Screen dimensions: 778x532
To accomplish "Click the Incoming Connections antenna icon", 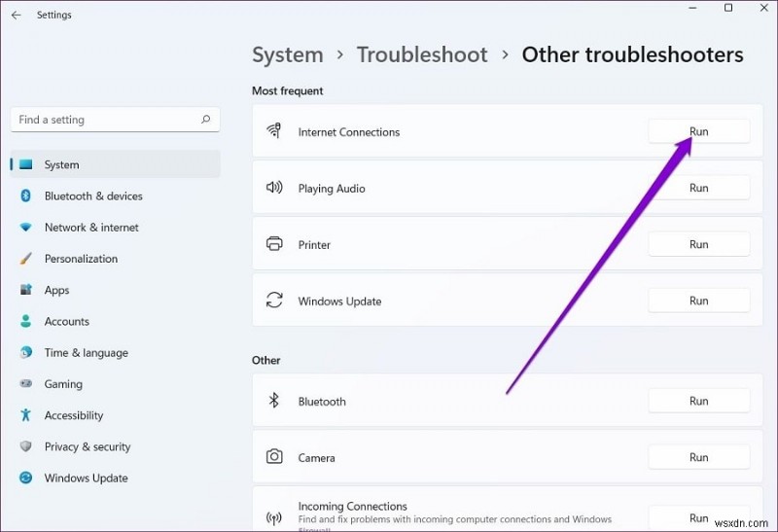I will [274, 518].
